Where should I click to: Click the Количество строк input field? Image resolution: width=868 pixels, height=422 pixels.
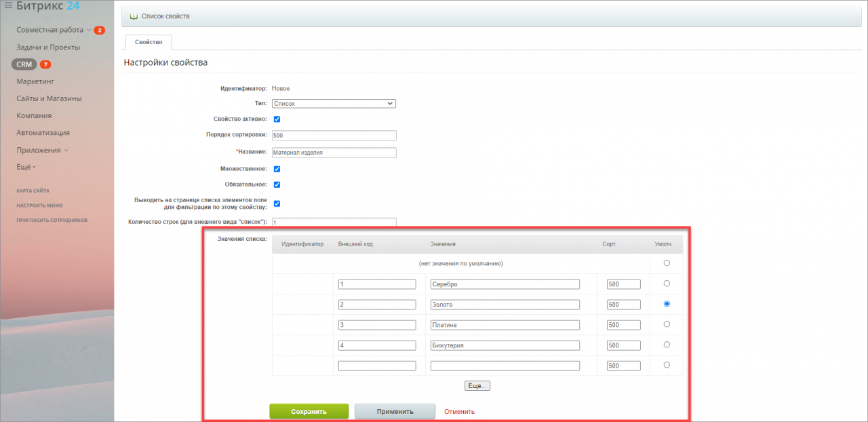334,223
